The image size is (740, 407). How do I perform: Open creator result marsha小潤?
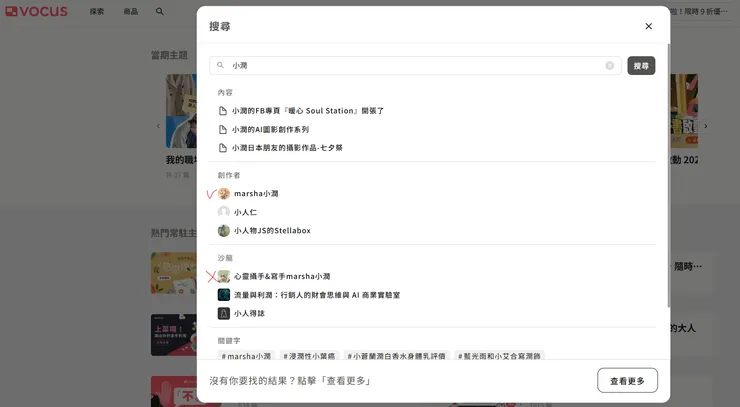(256, 194)
